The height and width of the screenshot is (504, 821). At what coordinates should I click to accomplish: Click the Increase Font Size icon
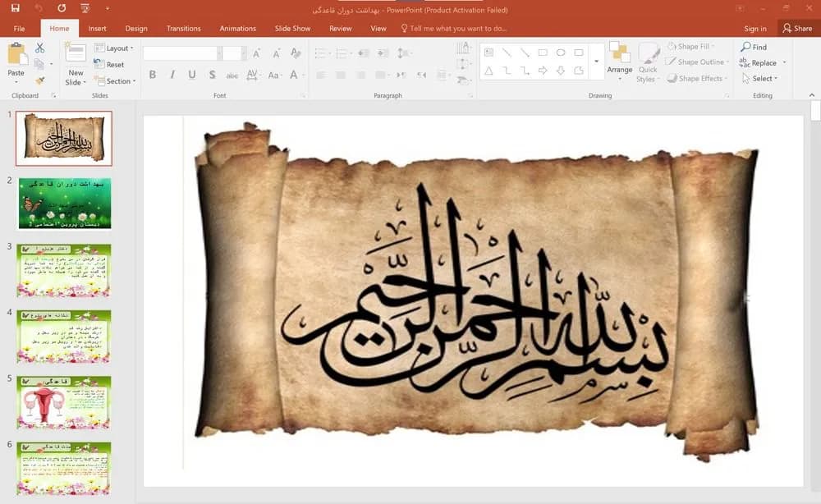256,53
